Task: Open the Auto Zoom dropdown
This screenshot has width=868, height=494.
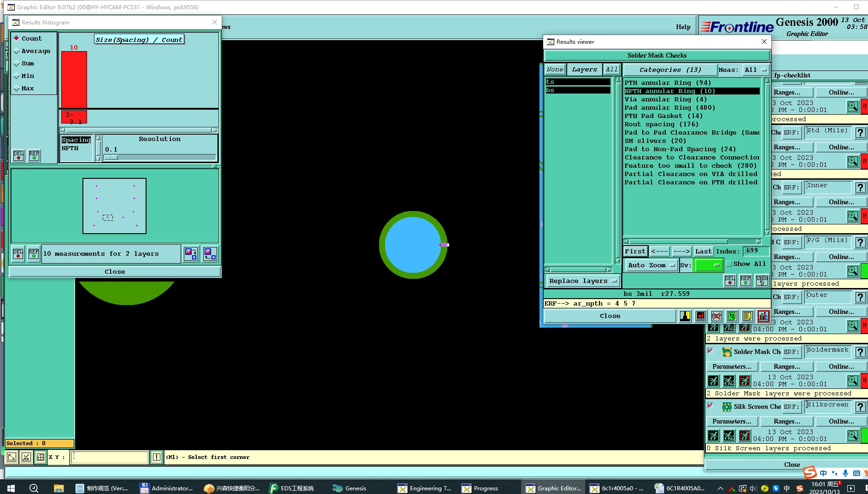Action: point(651,265)
